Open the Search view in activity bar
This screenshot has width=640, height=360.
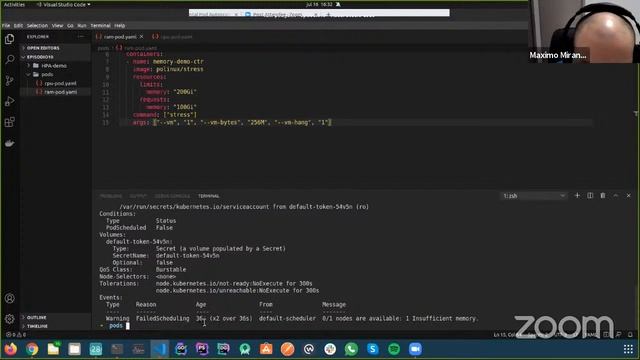(x=9, y=60)
